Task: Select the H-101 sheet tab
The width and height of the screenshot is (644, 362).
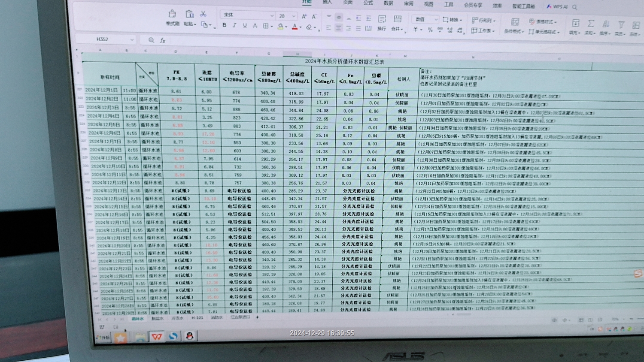Action: 197,318
